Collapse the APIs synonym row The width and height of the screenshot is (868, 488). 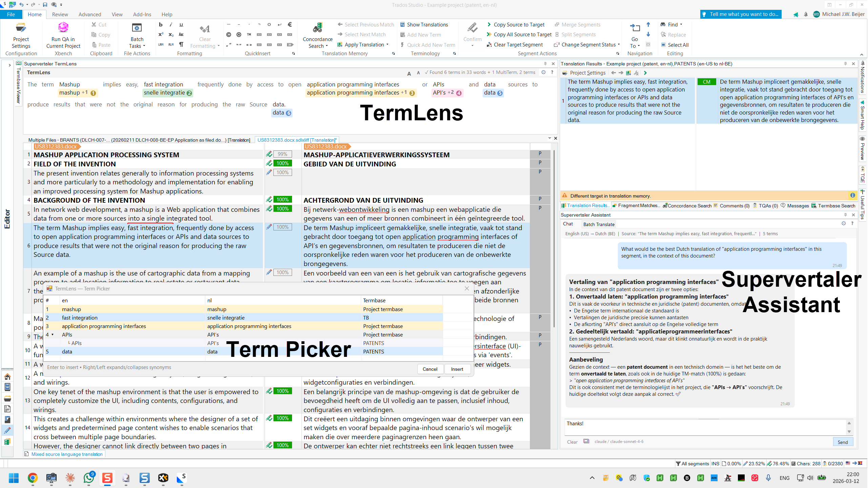[53, 334]
